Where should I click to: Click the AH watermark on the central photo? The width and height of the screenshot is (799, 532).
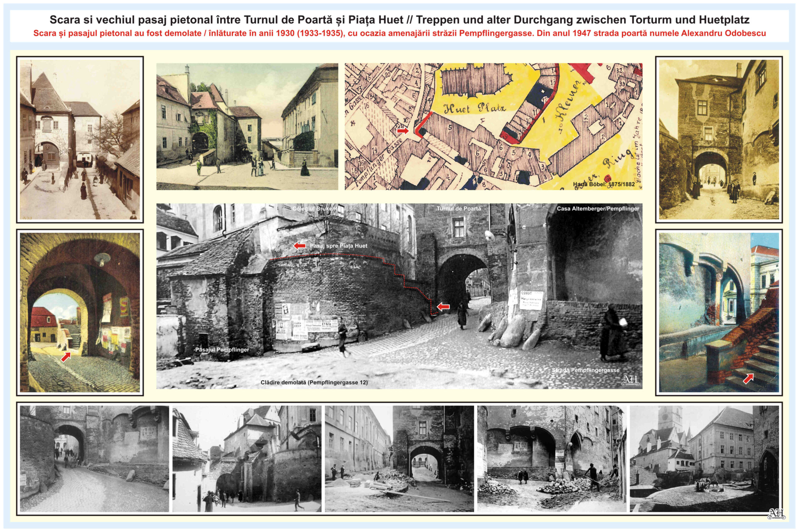(x=630, y=380)
